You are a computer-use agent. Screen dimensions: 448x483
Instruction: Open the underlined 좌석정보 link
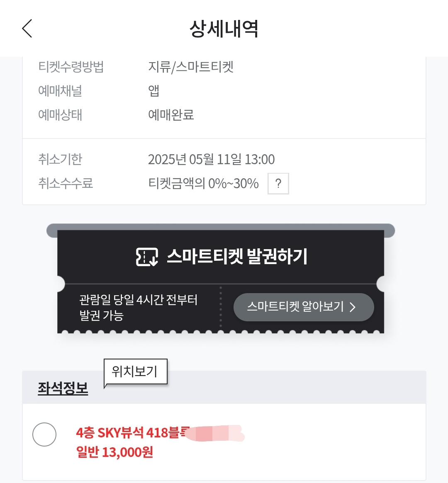pyautogui.click(x=63, y=388)
